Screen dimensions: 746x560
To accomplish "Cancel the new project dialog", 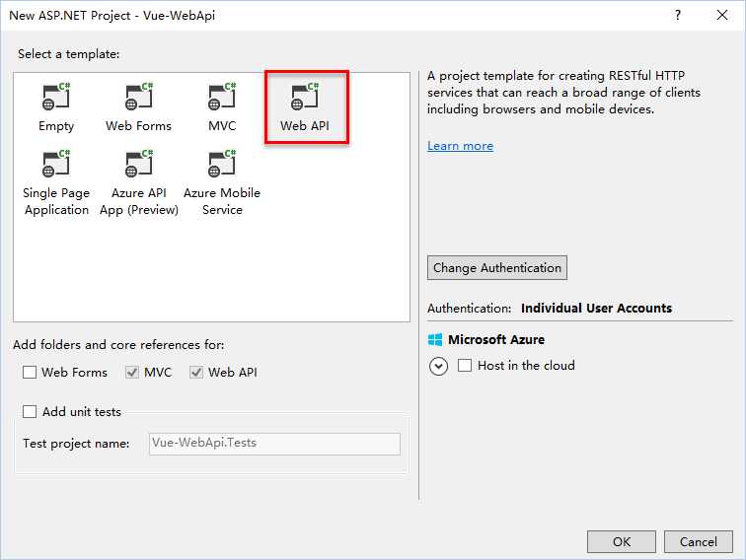I will pyautogui.click(x=699, y=541).
